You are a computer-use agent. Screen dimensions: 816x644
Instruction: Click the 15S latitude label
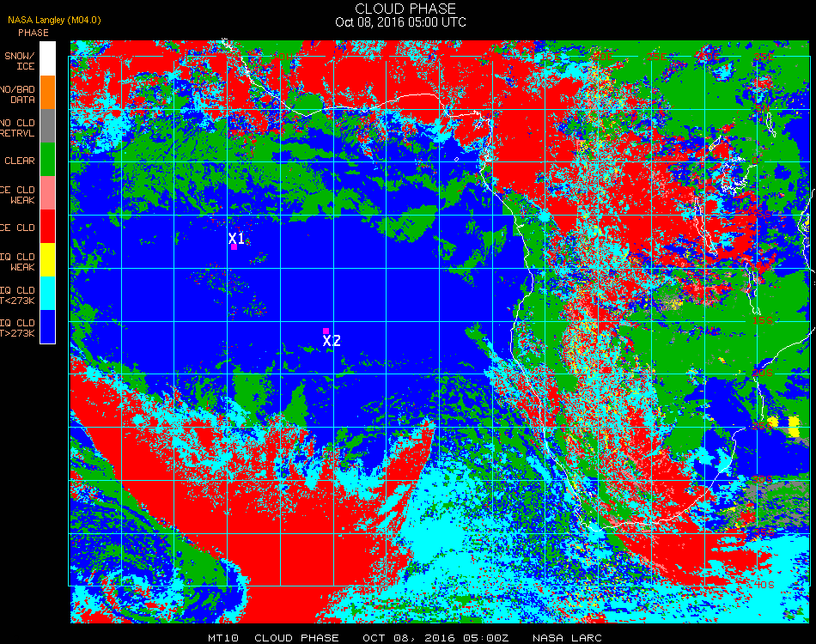pyautogui.click(x=763, y=320)
